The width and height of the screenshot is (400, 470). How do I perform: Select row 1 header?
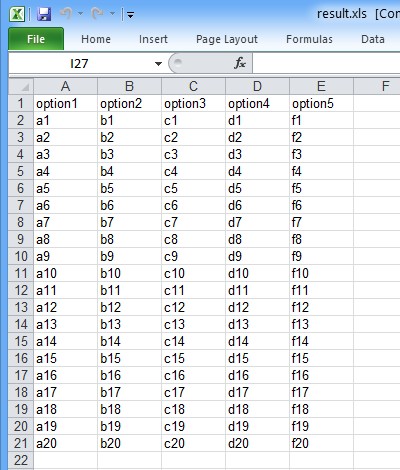pyautogui.click(x=21, y=103)
